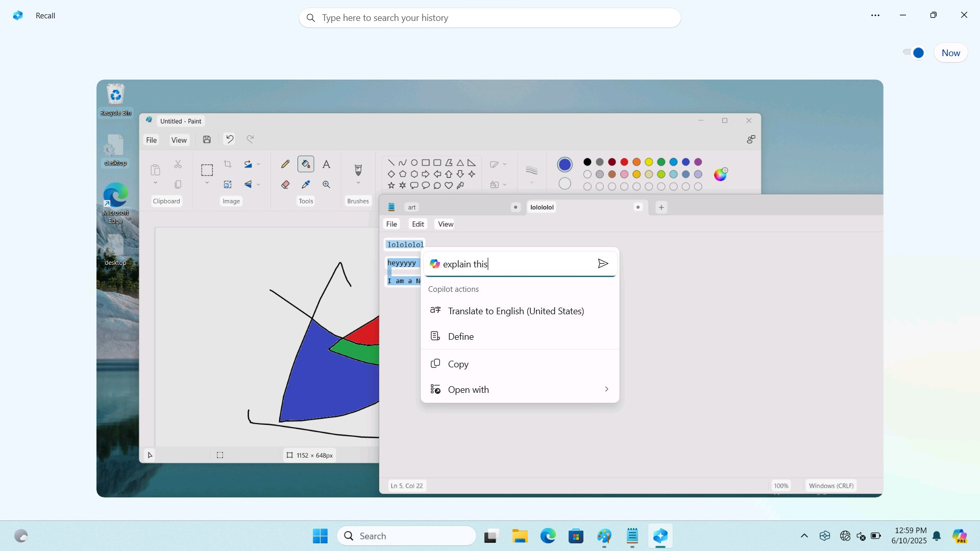The width and height of the screenshot is (980, 551).
Task: Show hidden system tray icons chevron
Action: point(804,536)
